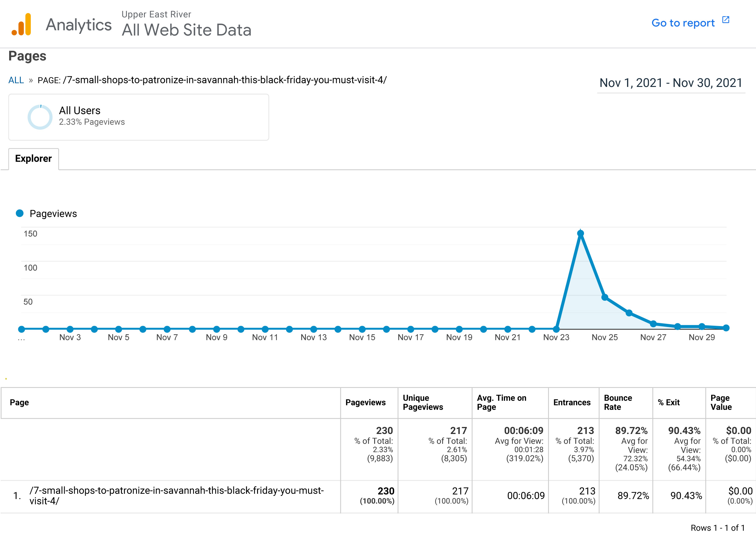Click the Page Value column header

coord(721,402)
